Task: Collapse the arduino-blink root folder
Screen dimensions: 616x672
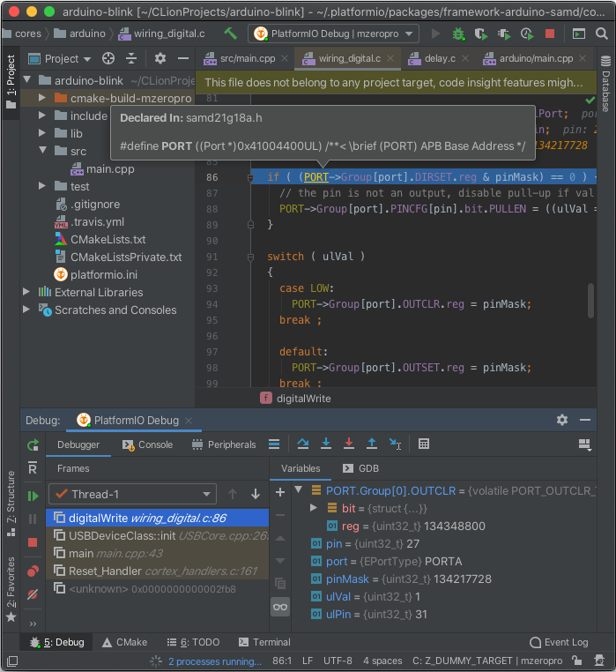Action: pyautogui.click(x=28, y=80)
